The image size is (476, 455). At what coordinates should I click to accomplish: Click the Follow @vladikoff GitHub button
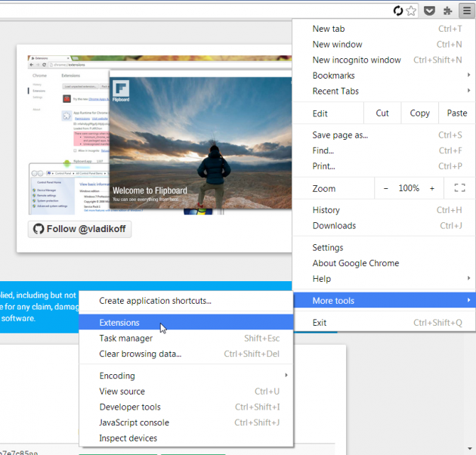[79, 229]
